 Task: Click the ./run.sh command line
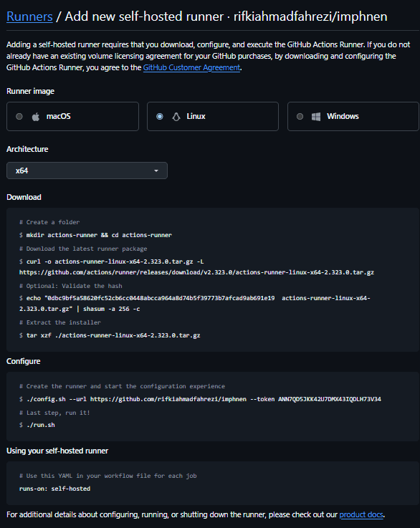37,425
